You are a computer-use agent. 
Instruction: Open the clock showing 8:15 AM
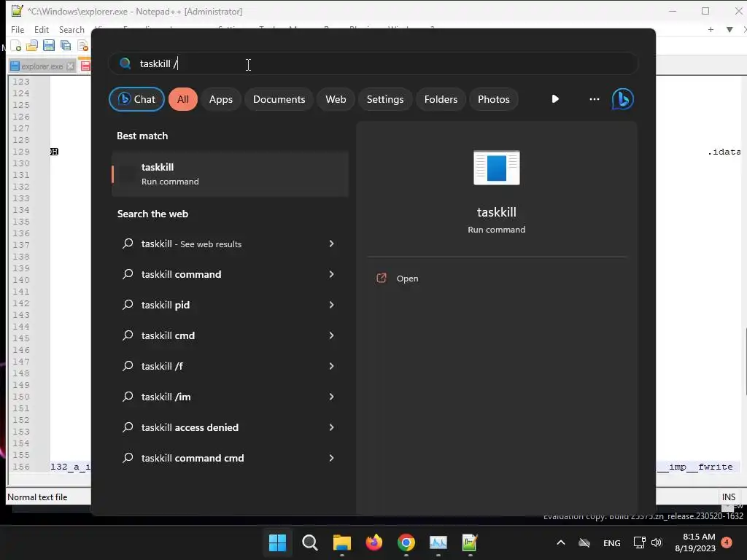(x=695, y=542)
